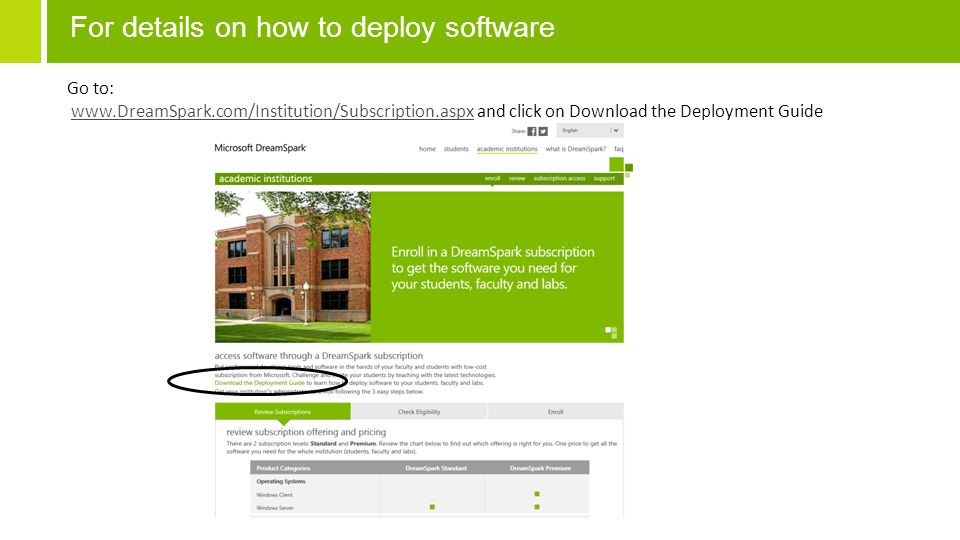
Task: Switch to the Enroll tab
Action: tap(556, 411)
